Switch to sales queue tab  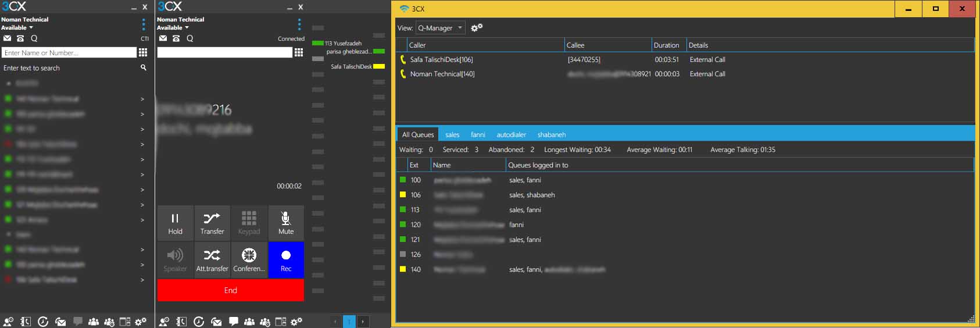click(452, 134)
